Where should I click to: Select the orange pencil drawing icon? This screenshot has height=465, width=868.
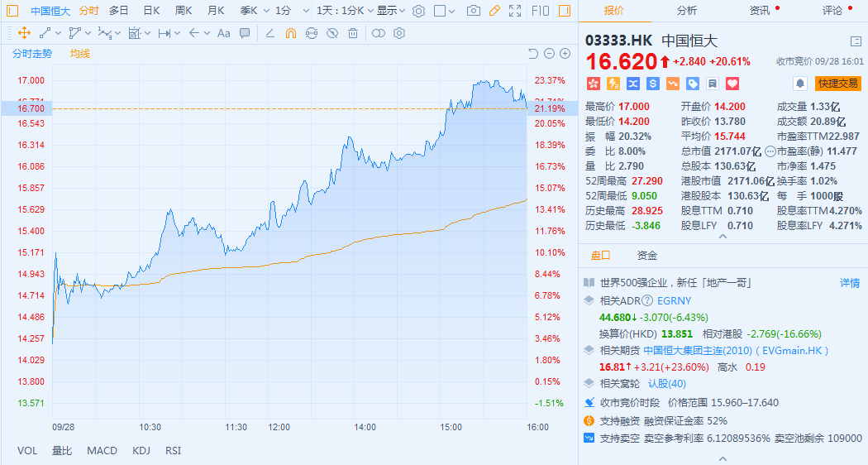tap(494, 11)
